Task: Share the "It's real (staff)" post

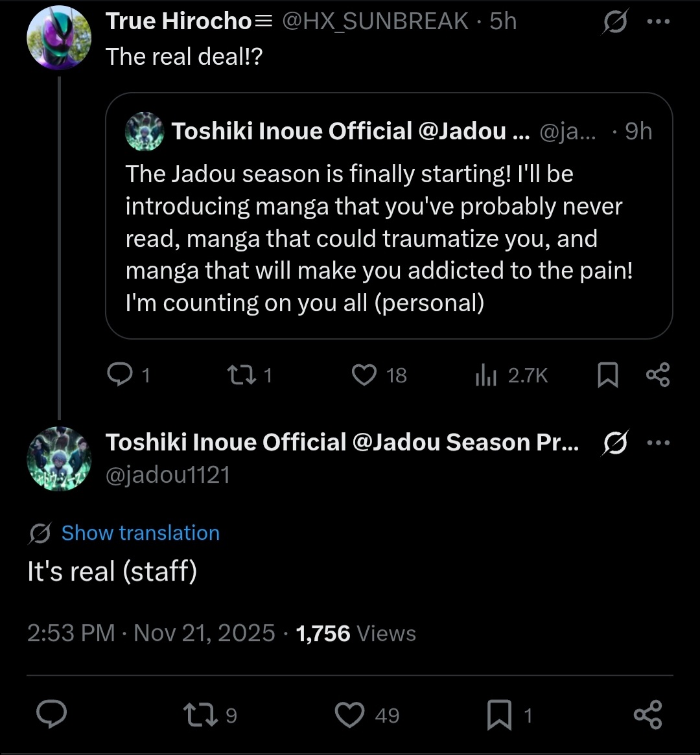Action: (647, 715)
